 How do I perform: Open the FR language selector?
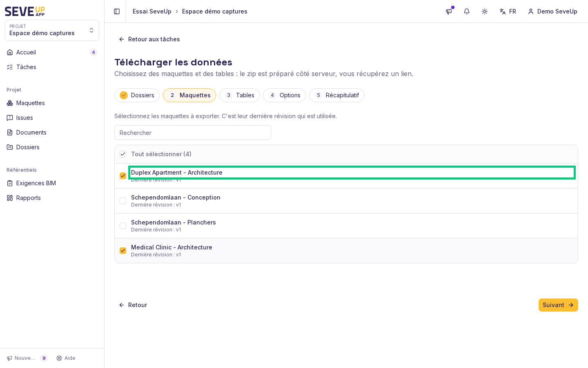[x=508, y=11]
